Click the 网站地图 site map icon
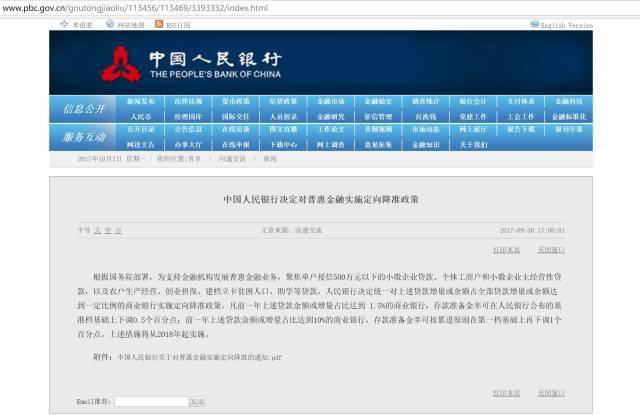Viewport: 640px width, 415px height. coord(110,24)
